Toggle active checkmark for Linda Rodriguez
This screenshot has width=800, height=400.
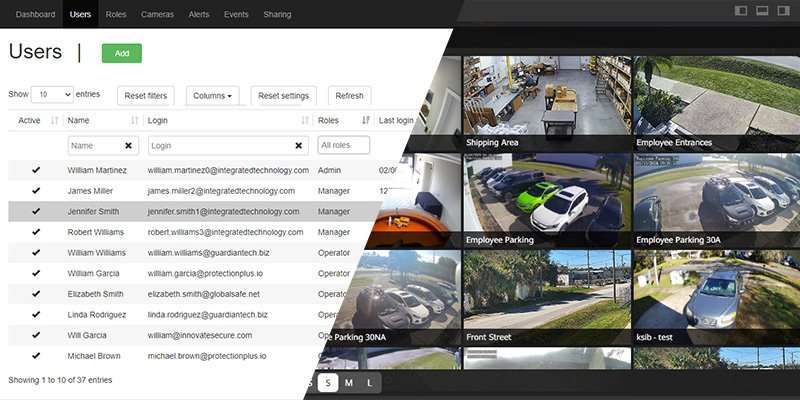click(36, 314)
